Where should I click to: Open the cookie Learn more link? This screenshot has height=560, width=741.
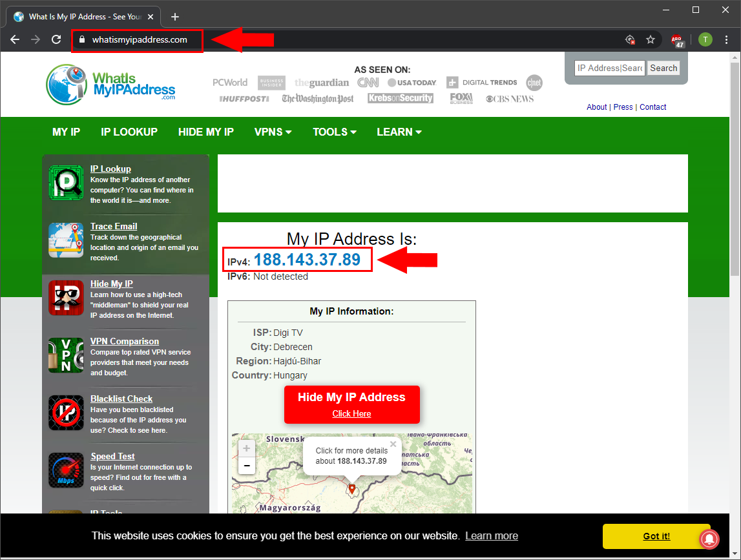tap(492, 536)
